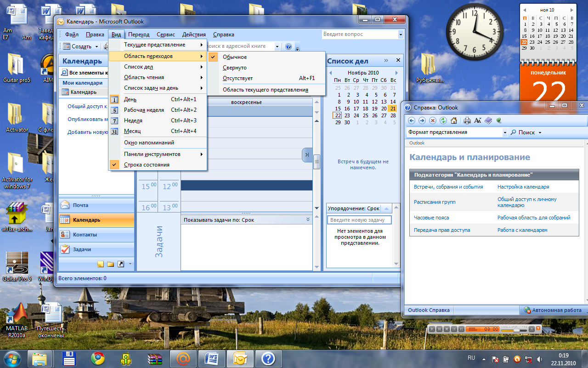The image size is (588, 368).
Task: Open the Создать button dropdown arrow
Action: click(96, 46)
